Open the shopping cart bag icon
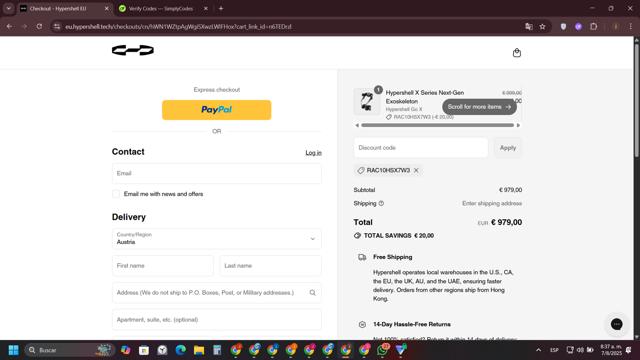Image resolution: width=640 pixels, height=360 pixels. coord(517,53)
